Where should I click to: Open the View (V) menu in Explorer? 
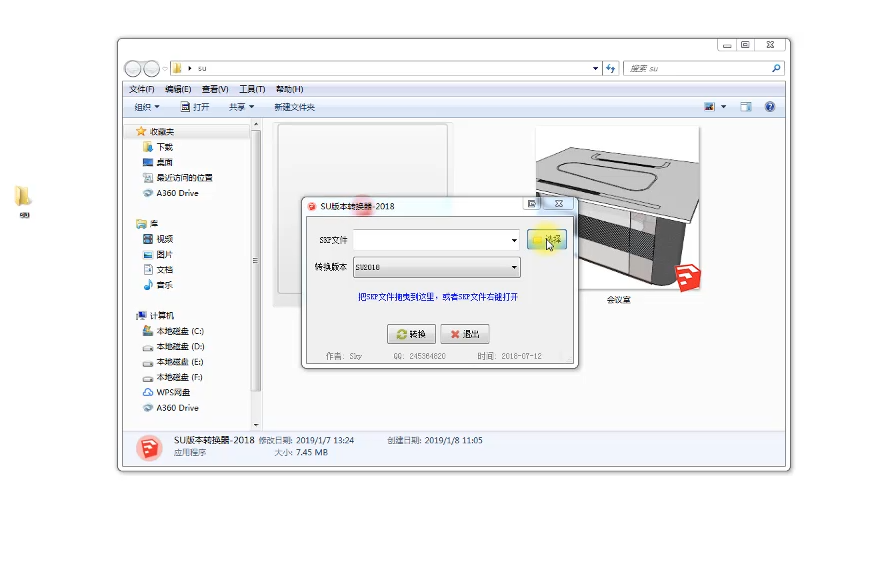point(215,89)
